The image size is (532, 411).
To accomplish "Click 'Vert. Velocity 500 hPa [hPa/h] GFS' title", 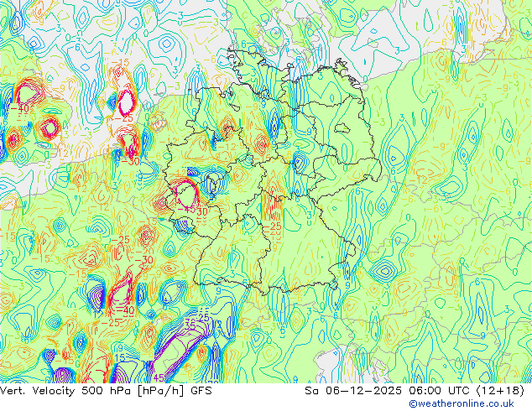I will [x=106, y=391].
